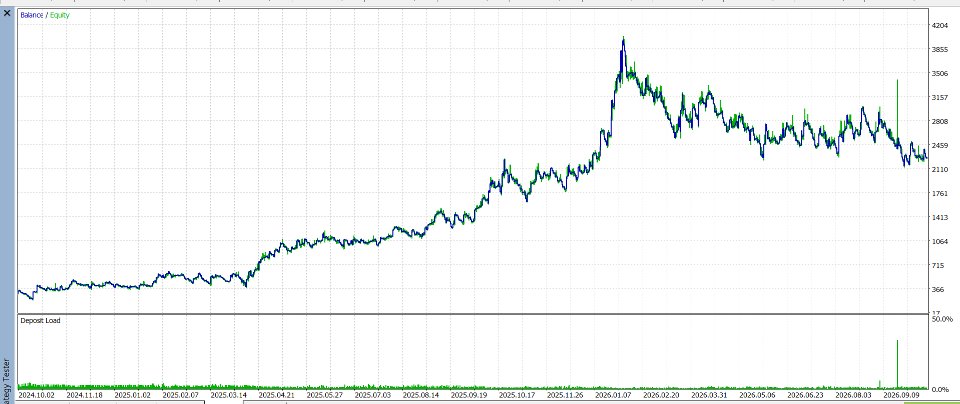Click the 366 value on the balance axis
This screenshot has width=960, height=404.
937,290
